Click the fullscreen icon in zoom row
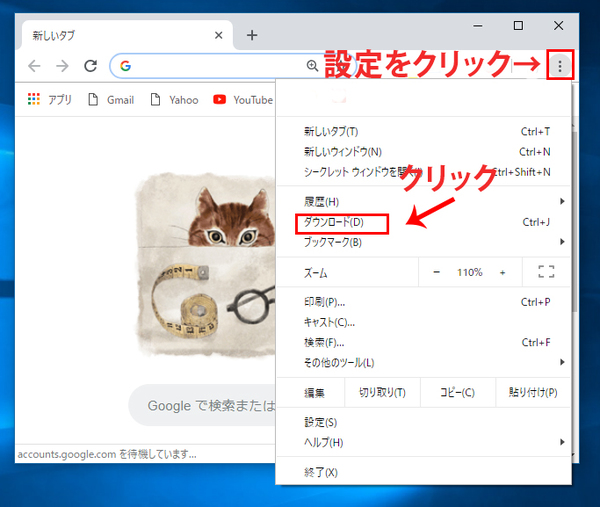The height and width of the screenshot is (507, 600). click(x=546, y=272)
